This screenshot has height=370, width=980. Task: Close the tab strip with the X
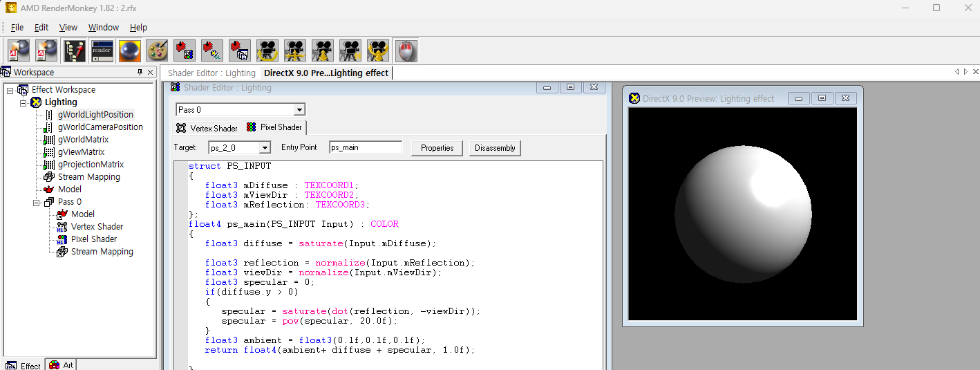pos(975,72)
